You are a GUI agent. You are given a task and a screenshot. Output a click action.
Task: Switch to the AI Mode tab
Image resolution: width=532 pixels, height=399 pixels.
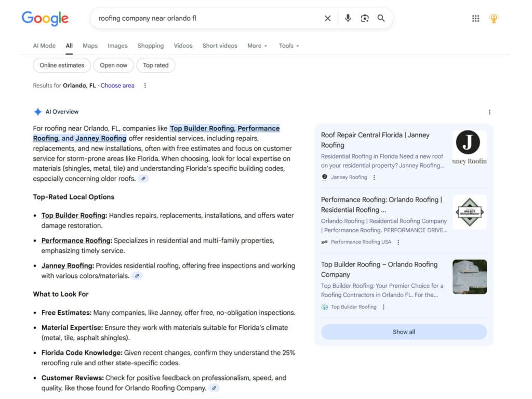[x=44, y=46]
